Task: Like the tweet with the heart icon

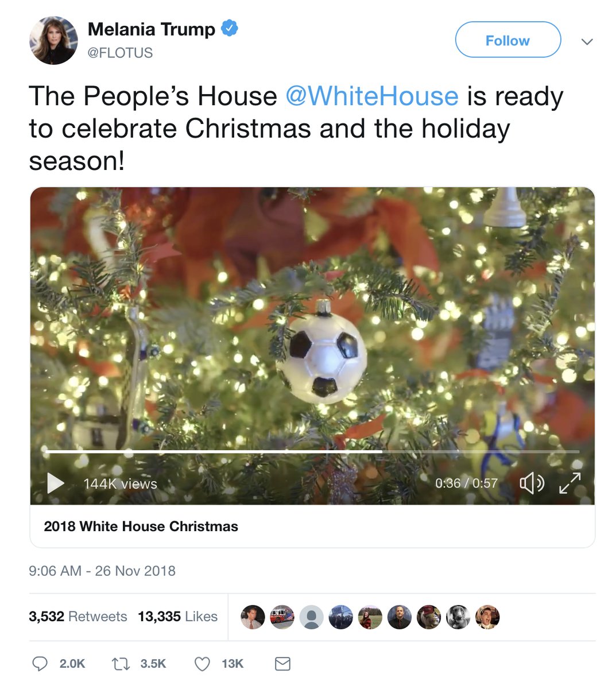Action: click(202, 664)
